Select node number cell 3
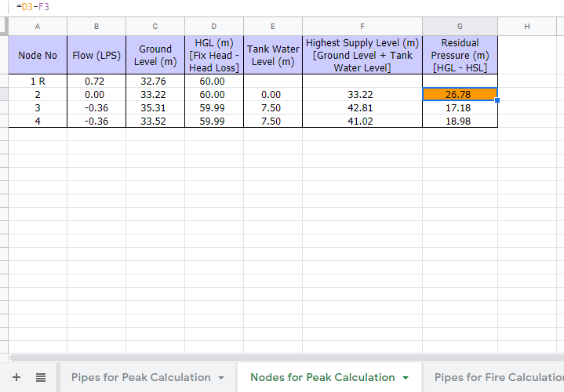 pos(38,108)
